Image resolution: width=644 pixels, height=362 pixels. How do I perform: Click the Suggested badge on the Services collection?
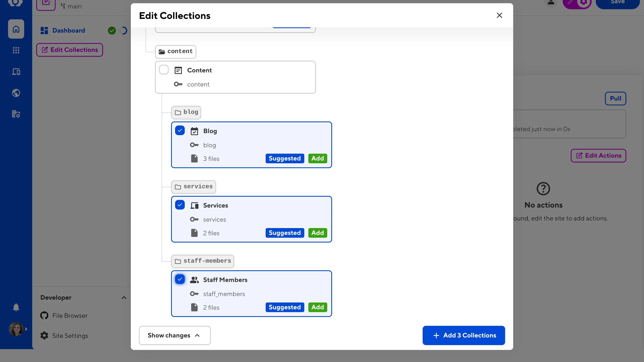[285, 233]
